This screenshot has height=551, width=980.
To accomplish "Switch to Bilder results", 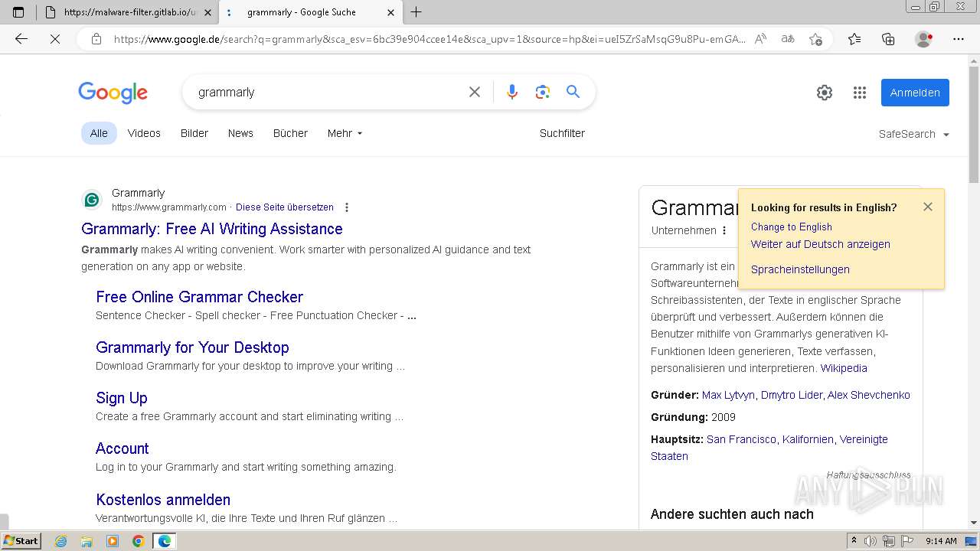I will [194, 133].
